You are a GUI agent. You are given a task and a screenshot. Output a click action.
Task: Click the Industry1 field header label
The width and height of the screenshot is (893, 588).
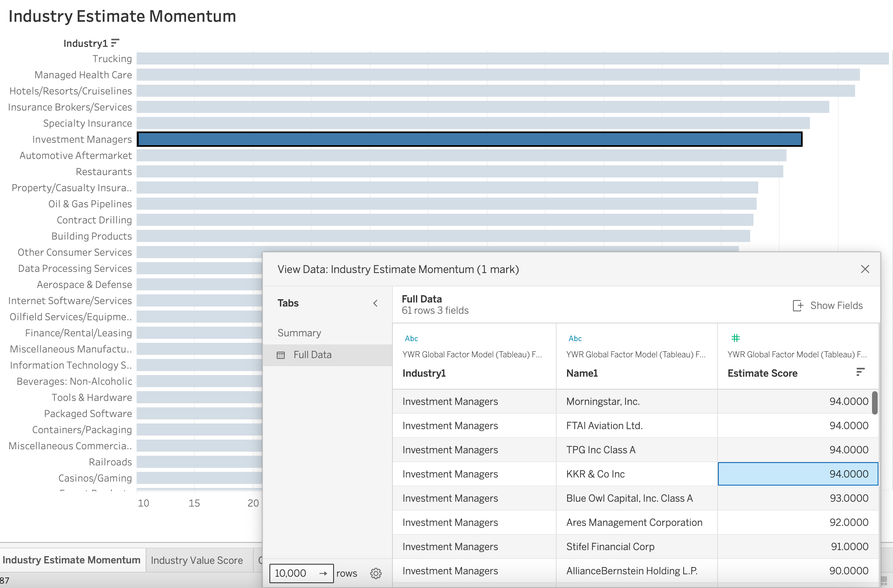(86, 43)
